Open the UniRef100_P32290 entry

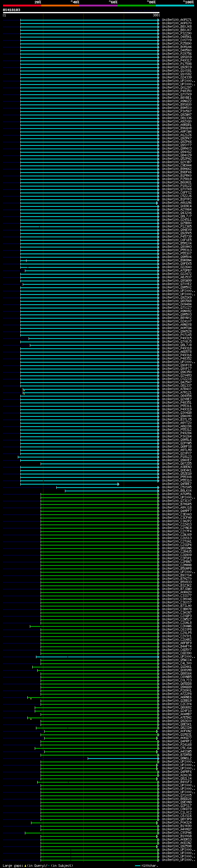pyautogui.click(x=176, y=33)
